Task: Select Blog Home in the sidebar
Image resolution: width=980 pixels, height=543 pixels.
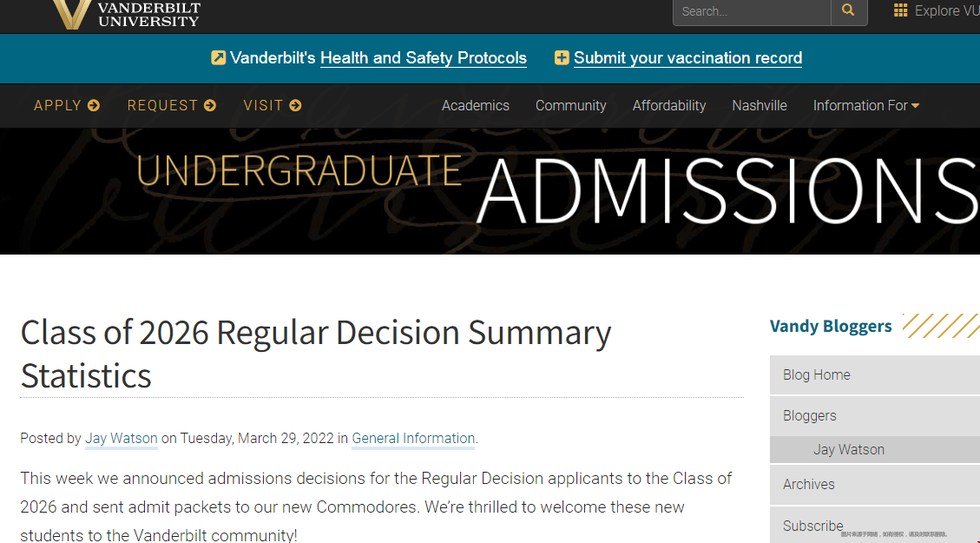Action: click(875, 374)
